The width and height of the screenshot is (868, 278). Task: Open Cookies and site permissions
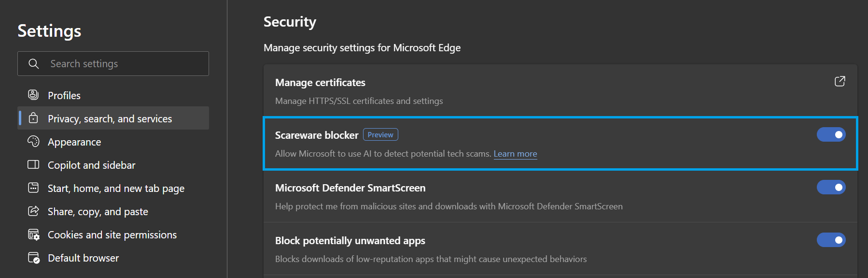click(x=113, y=234)
